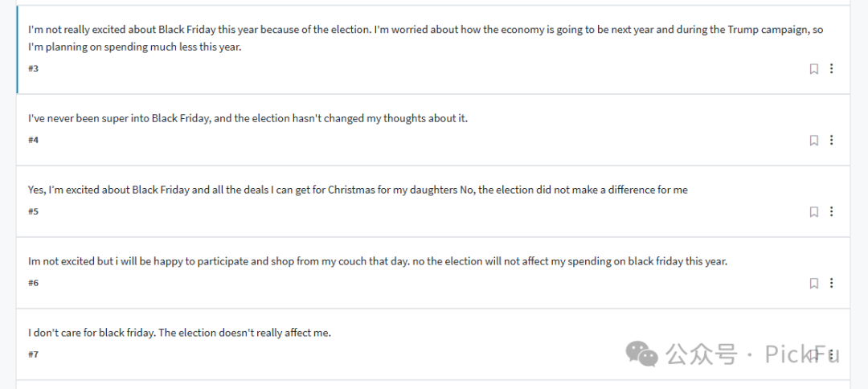This screenshot has height=389, width=868.
Task: Select the response about deals for daughters
Action: point(433,202)
